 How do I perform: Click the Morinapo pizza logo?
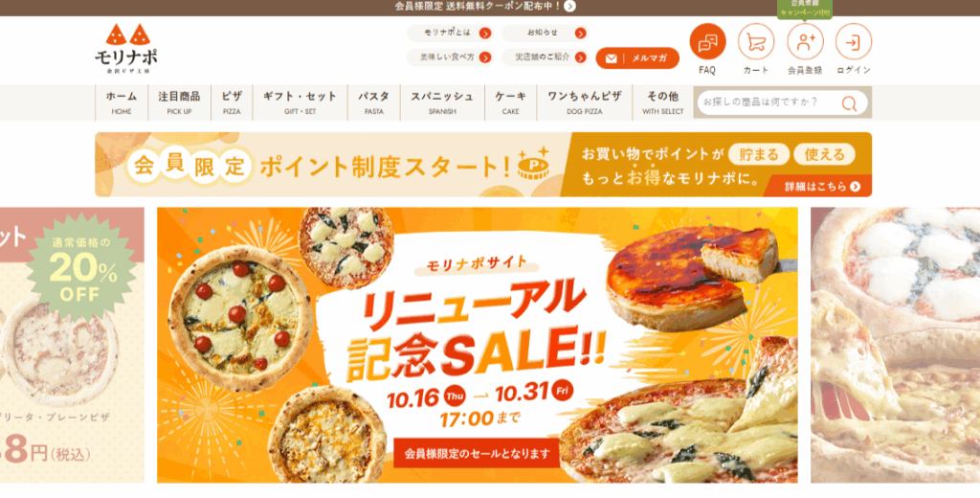pyautogui.click(x=127, y=50)
